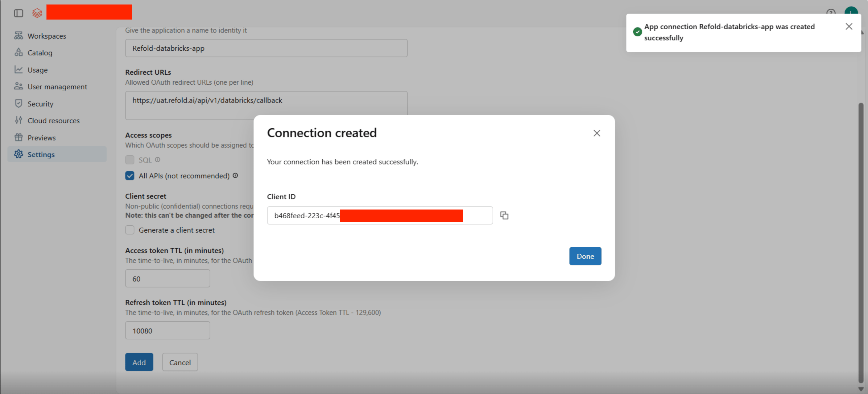The image size is (868, 394).
Task: Click the "Client ID" label
Action: [x=281, y=196]
